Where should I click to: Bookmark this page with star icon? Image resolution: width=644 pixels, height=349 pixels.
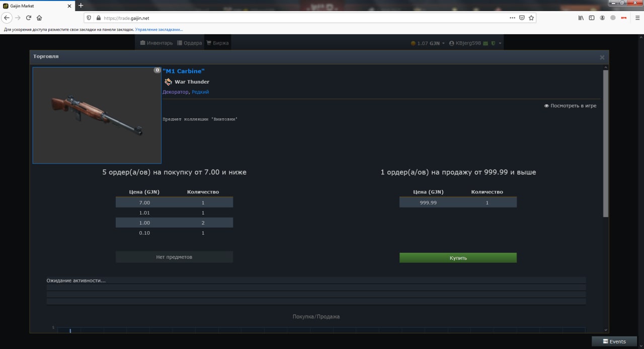coord(531,18)
